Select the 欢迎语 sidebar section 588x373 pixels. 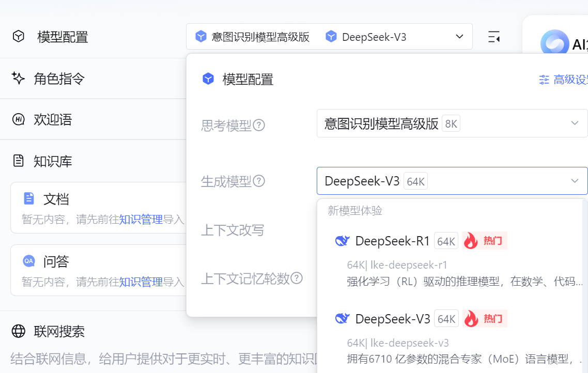pos(53,119)
